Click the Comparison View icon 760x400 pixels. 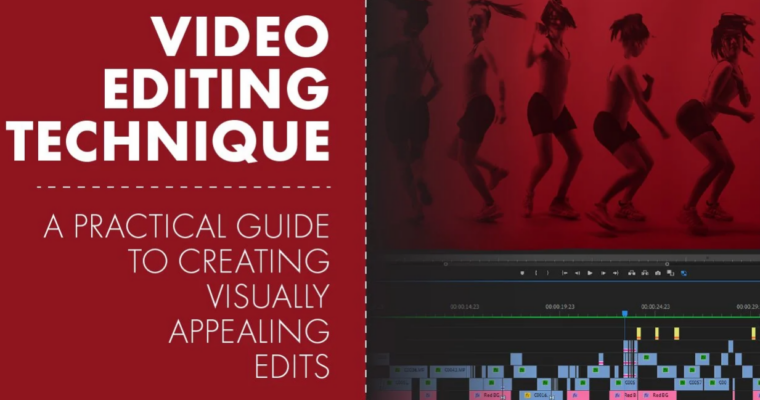coord(670,273)
